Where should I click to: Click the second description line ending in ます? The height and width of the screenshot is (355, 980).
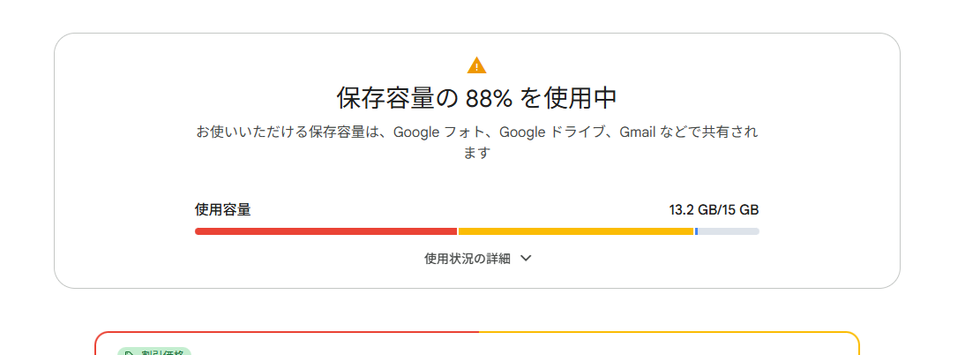tap(476, 153)
